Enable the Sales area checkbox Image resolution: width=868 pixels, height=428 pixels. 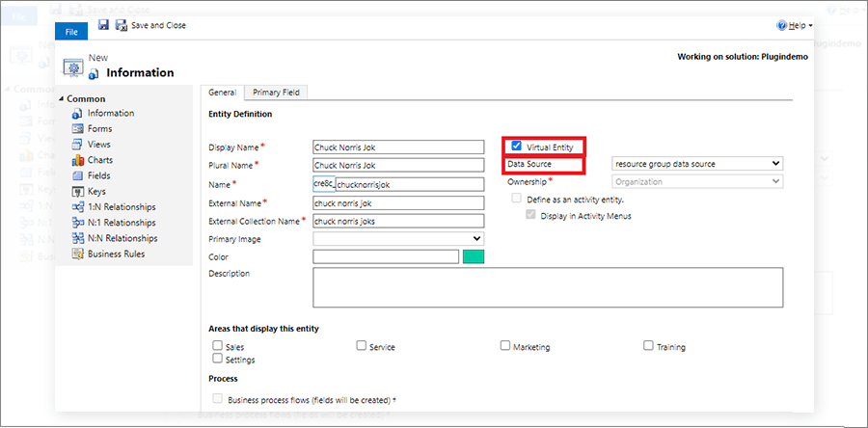click(x=217, y=345)
